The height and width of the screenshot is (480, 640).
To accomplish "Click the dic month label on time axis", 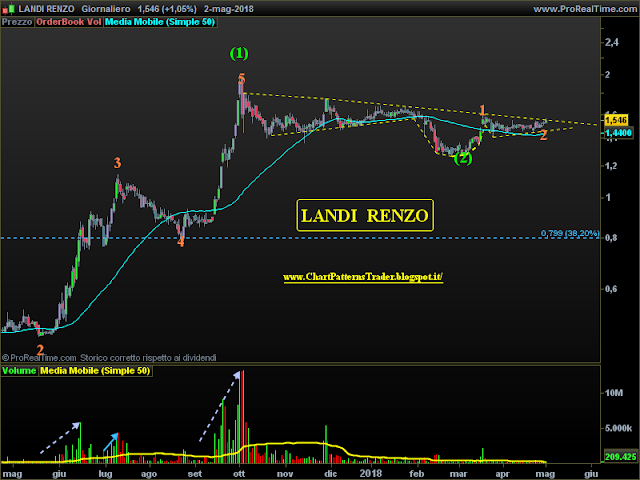I will [331, 474].
